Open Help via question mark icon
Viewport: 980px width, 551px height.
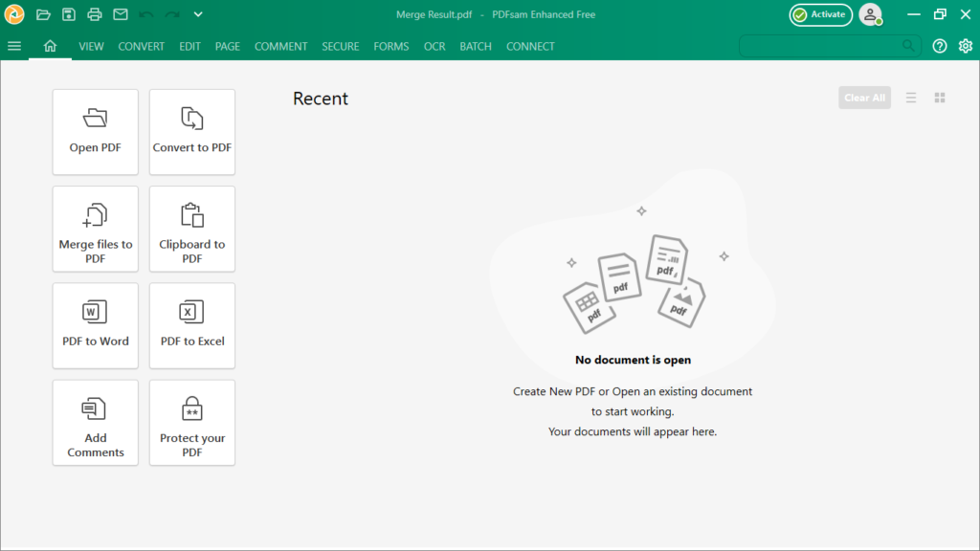pos(940,46)
